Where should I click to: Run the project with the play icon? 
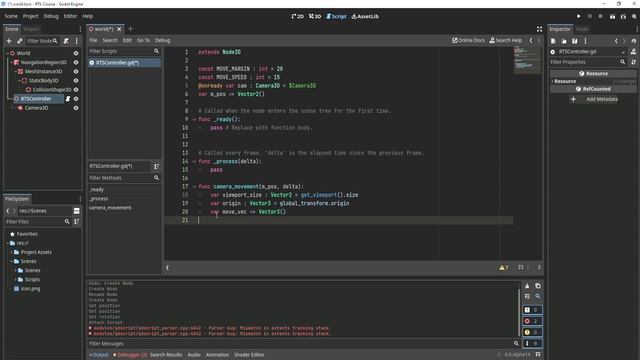click(x=578, y=16)
